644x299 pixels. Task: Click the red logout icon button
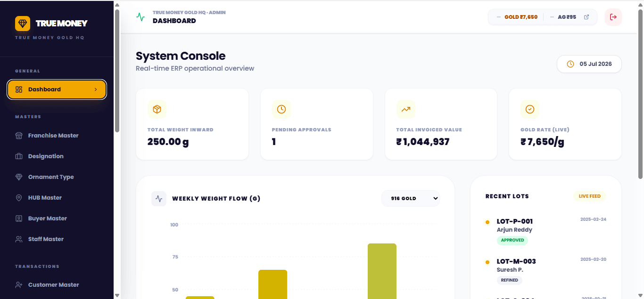click(613, 17)
